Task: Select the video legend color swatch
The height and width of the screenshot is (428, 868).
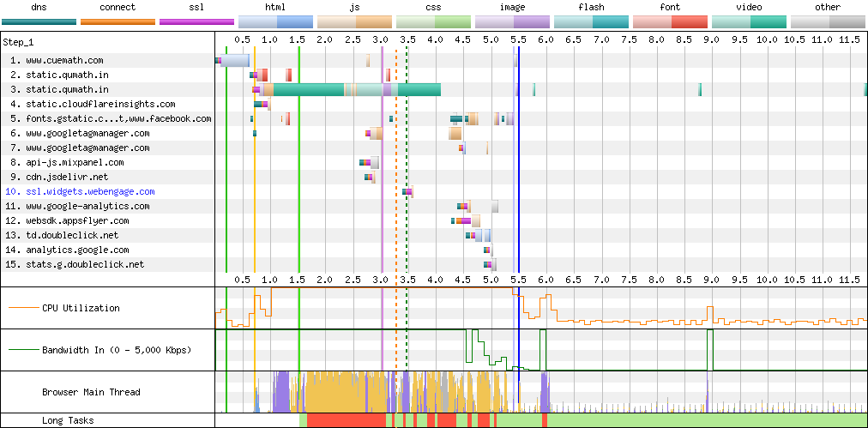Action: point(749,21)
